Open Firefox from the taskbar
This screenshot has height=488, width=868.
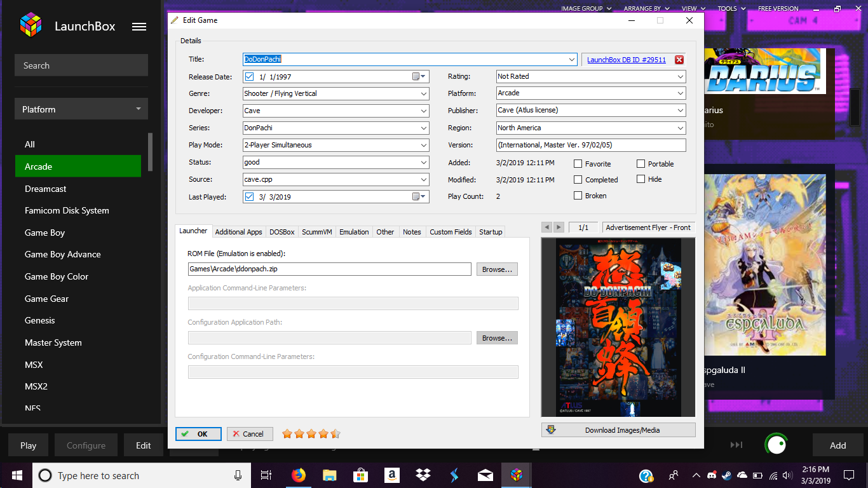(298, 475)
